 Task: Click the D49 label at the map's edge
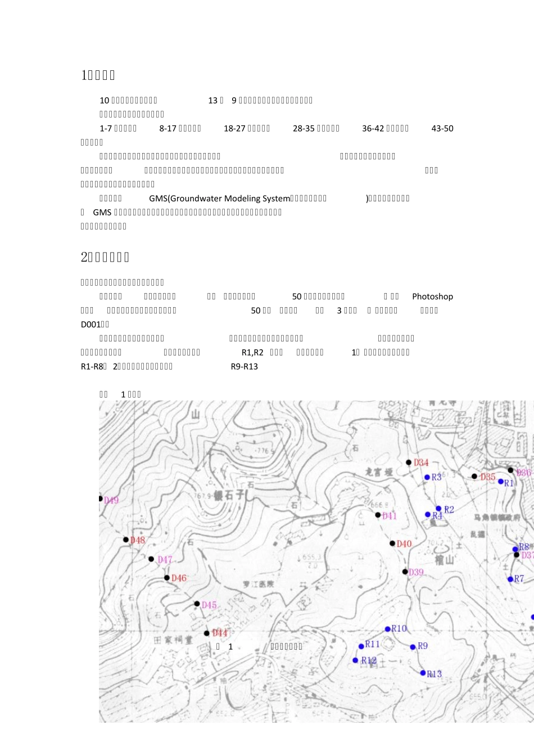111,500
